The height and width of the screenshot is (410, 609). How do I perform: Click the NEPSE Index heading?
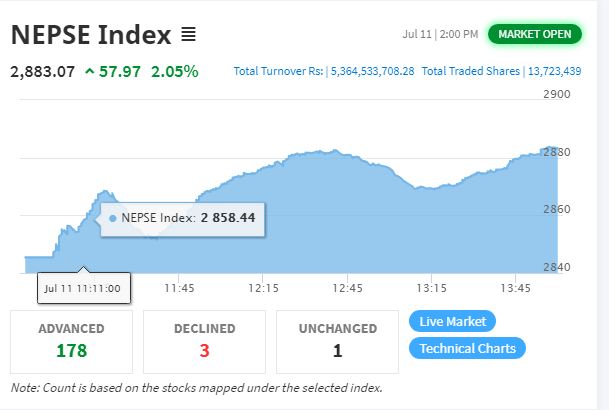click(x=91, y=35)
